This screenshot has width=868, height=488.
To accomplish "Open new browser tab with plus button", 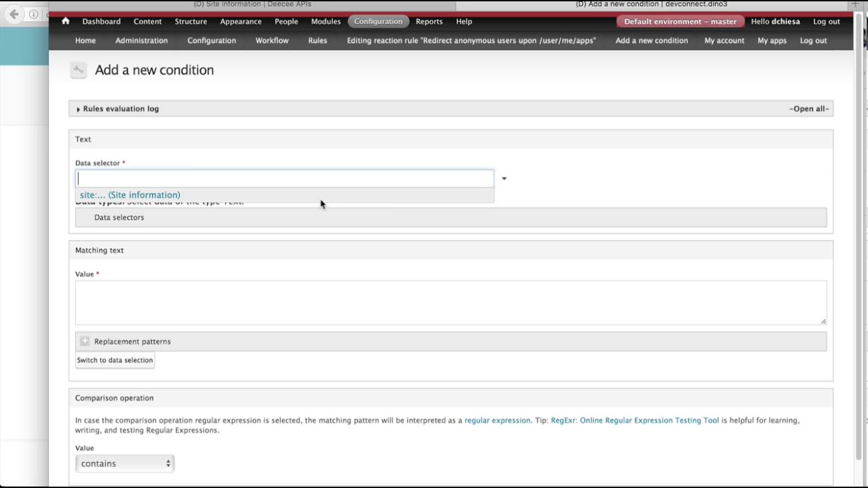I will (x=856, y=4).
